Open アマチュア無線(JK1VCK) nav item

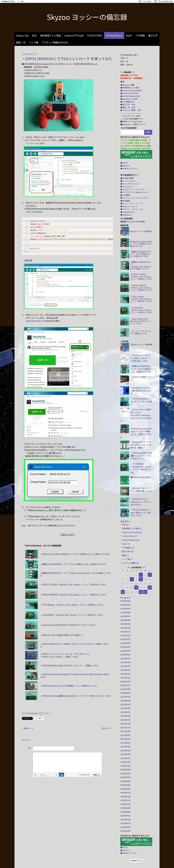point(55,42)
